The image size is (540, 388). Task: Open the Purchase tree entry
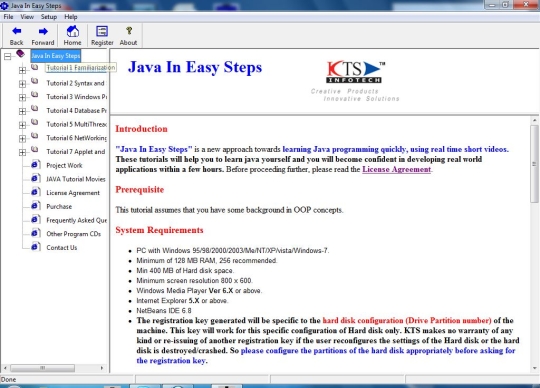point(59,207)
